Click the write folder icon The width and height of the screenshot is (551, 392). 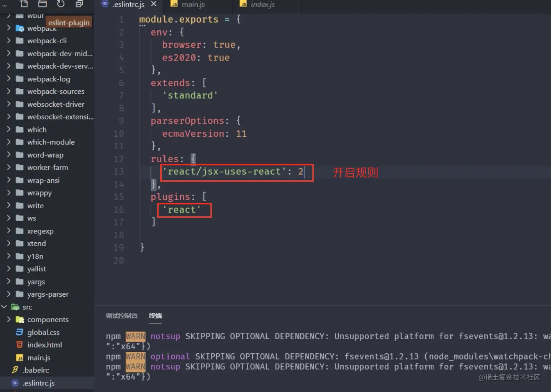click(20, 205)
